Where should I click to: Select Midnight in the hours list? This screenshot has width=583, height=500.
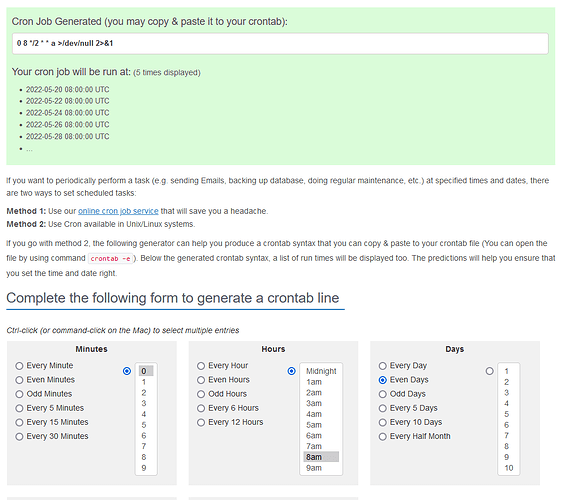(x=321, y=371)
